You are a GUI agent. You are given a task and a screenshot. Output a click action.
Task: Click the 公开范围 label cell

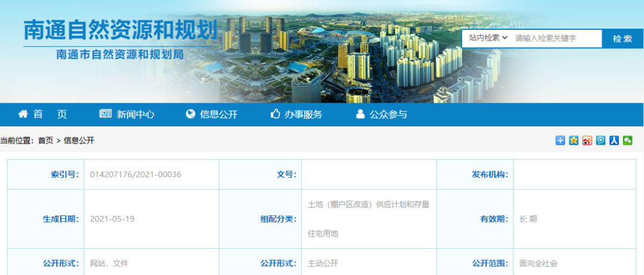[x=475, y=263]
